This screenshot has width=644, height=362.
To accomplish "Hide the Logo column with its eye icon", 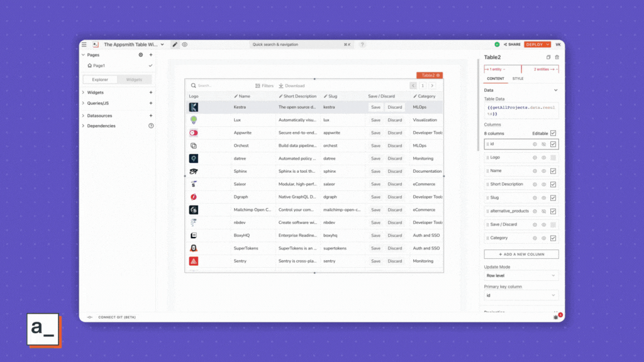I will [x=544, y=158].
